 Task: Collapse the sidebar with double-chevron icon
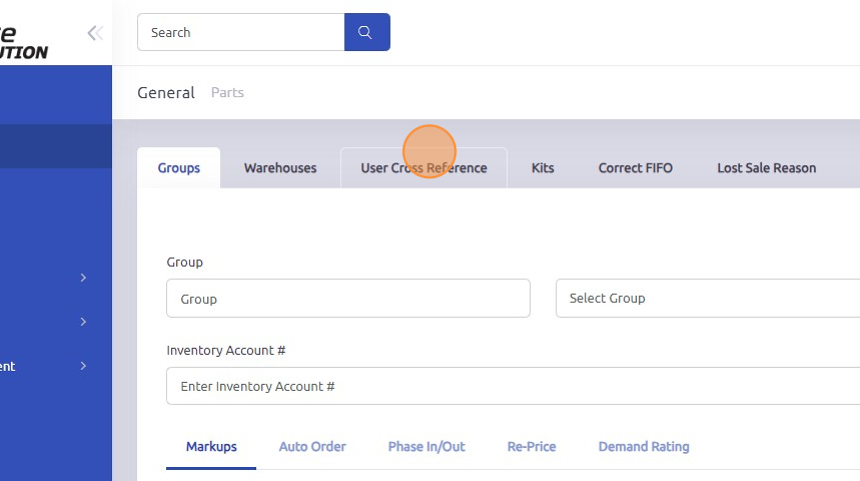[95, 33]
